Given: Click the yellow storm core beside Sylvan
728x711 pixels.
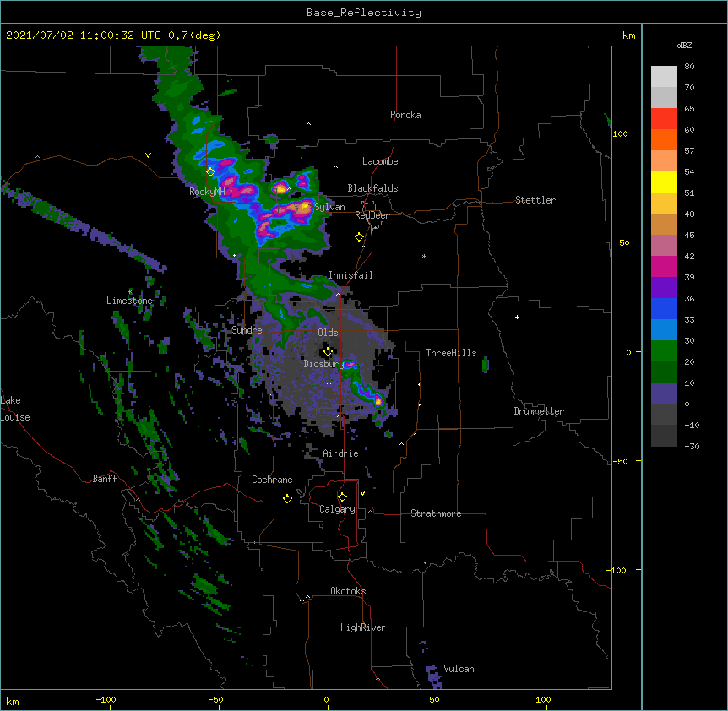Looking at the screenshot, I should pyautogui.click(x=304, y=208).
